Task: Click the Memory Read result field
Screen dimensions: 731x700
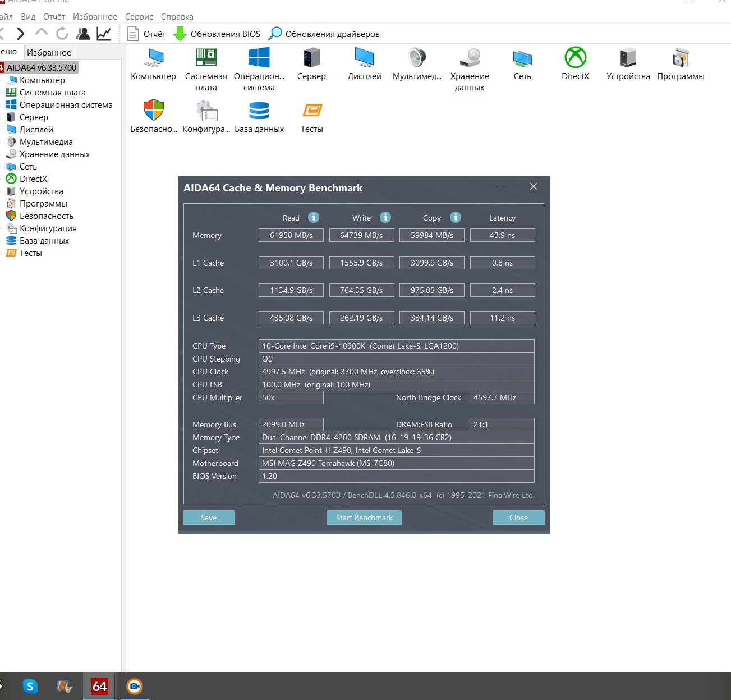Action: coord(291,235)
